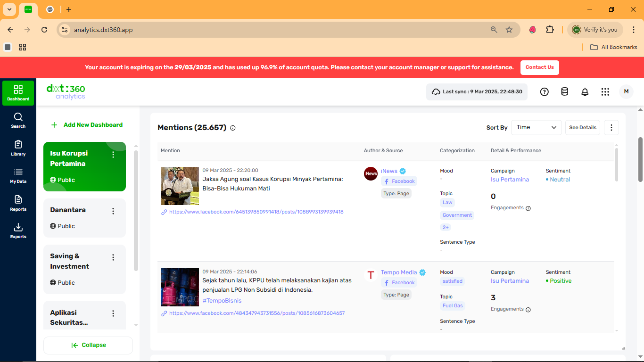The height and width of the screenshot is (362, 644).
Task: Open the Tempo Media author link
Action: click(x=399, y=272)
